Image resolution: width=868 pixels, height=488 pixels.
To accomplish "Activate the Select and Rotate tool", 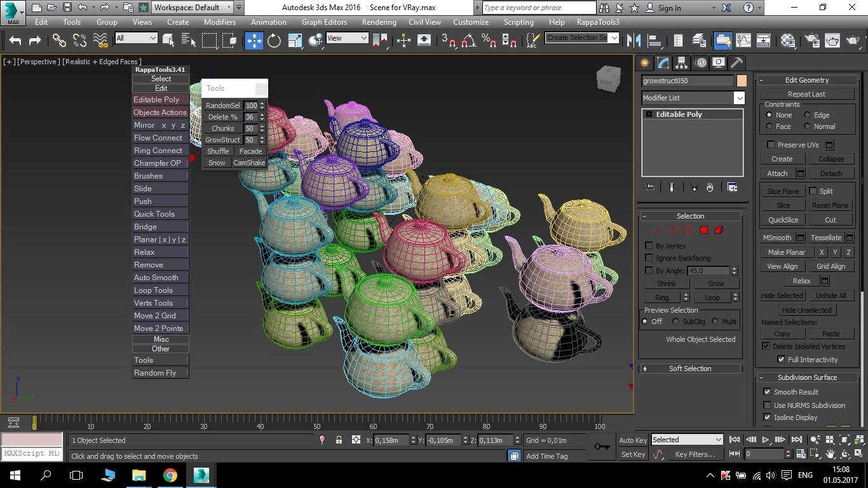I will coord(274,40).
